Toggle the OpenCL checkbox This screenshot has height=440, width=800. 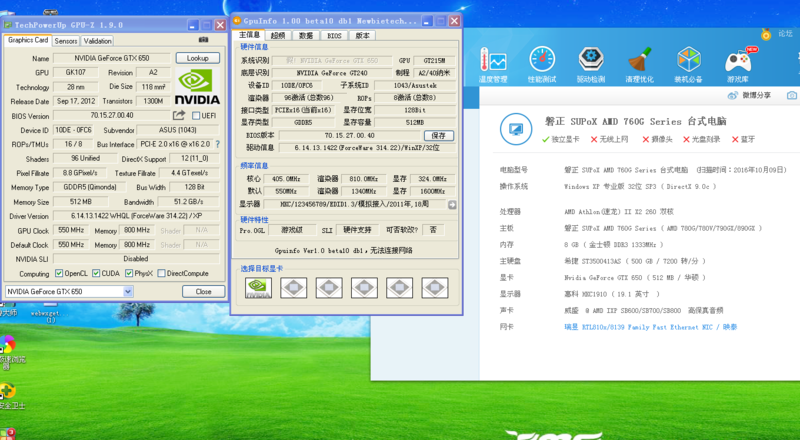coord(59,274)
